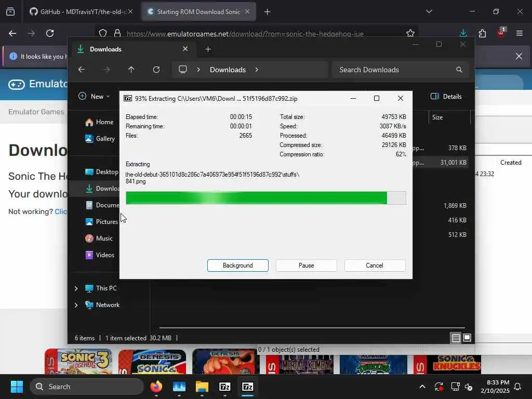Screen dimensions: 532x399
Task: Select Desktop in Explorer sidebar
Action: coord(101,171)
